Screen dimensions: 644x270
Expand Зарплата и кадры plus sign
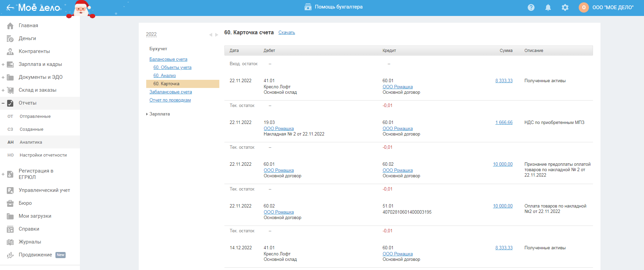[3, 65]
